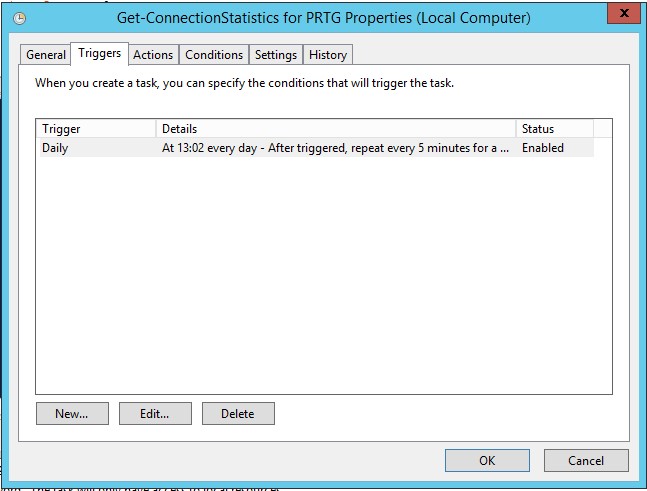Open the Actions tab
Viewport: 647px width, 491px height.
pyautogui.click(x=153, y=55)
